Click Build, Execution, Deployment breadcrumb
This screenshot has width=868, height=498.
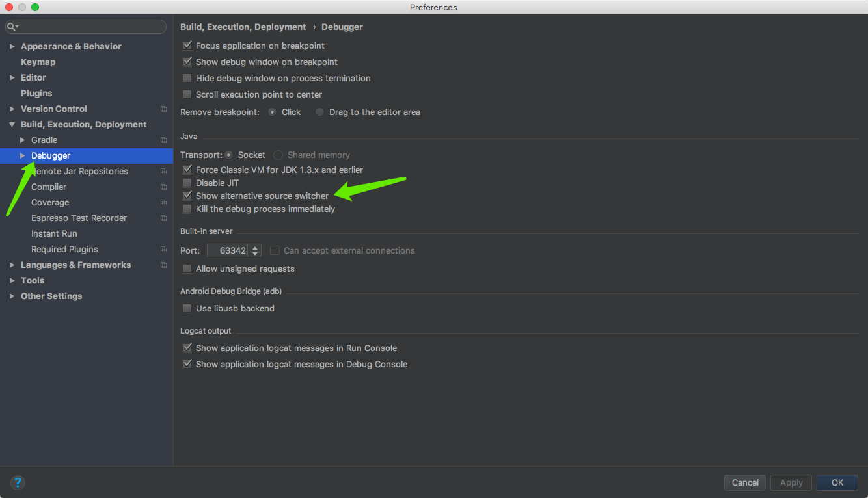pos(243,27)
